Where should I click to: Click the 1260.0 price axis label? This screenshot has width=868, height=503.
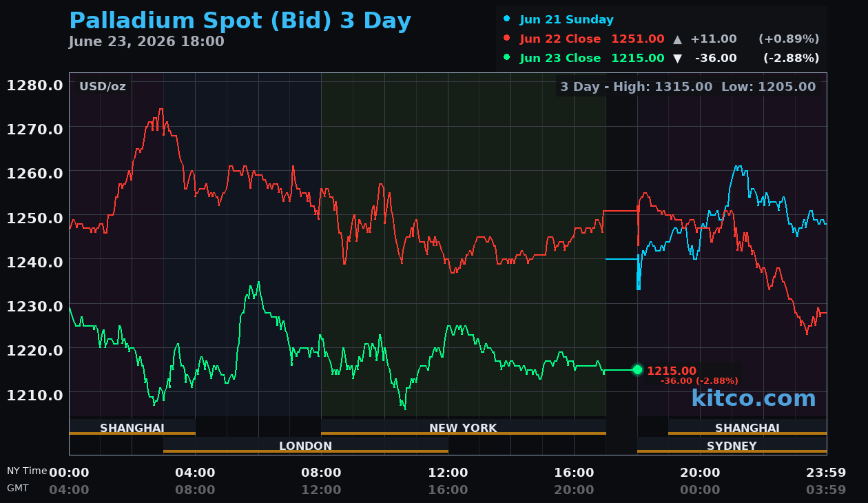coord(35,173)
